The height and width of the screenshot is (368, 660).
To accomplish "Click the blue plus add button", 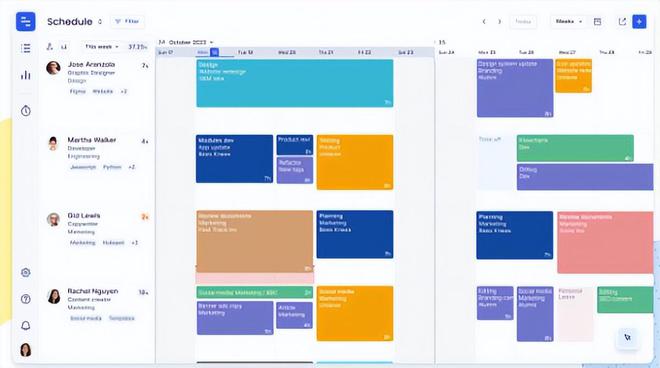I will [x=639, y=21].
